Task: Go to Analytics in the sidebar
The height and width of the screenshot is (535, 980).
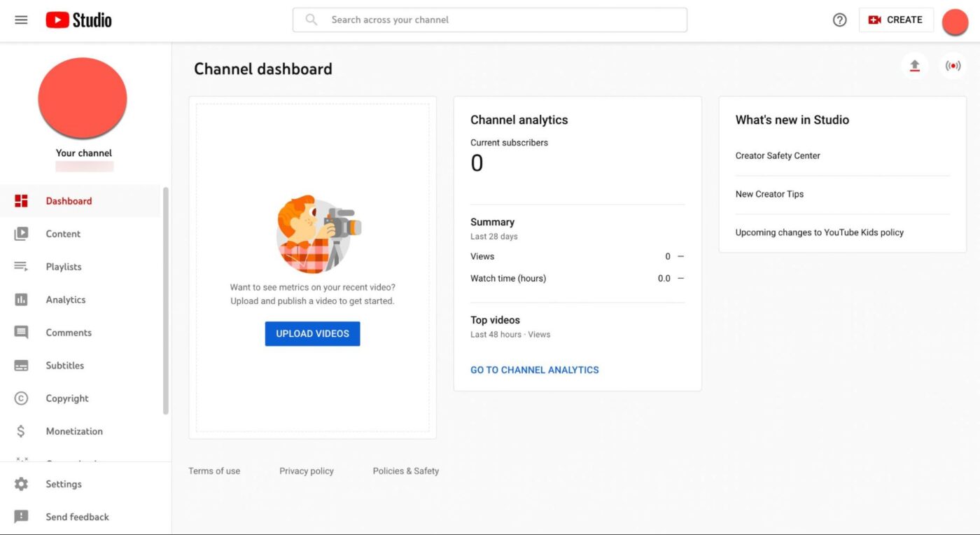Action: click(66, 300)
